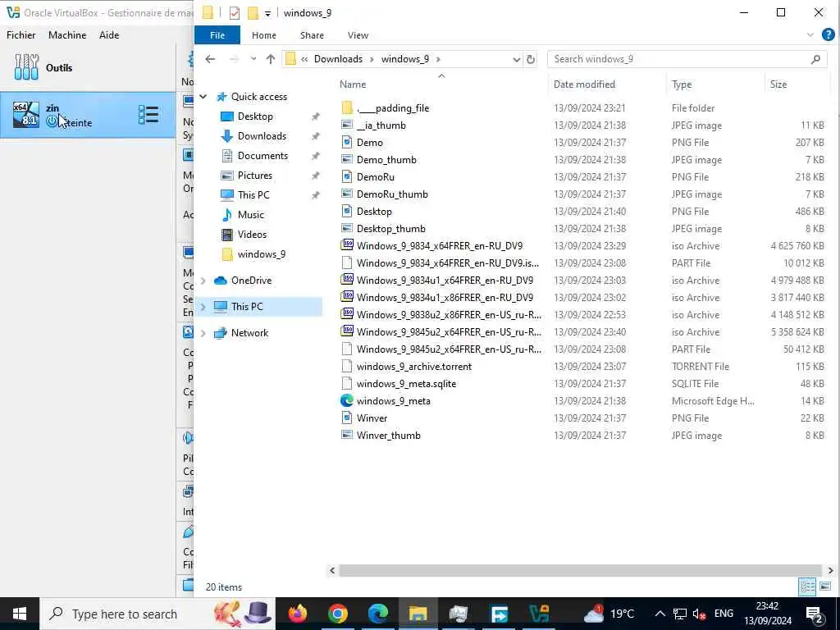Screen dimensions: 840x630
Task: Select Videos in Quick access
Action: [252, 235]
